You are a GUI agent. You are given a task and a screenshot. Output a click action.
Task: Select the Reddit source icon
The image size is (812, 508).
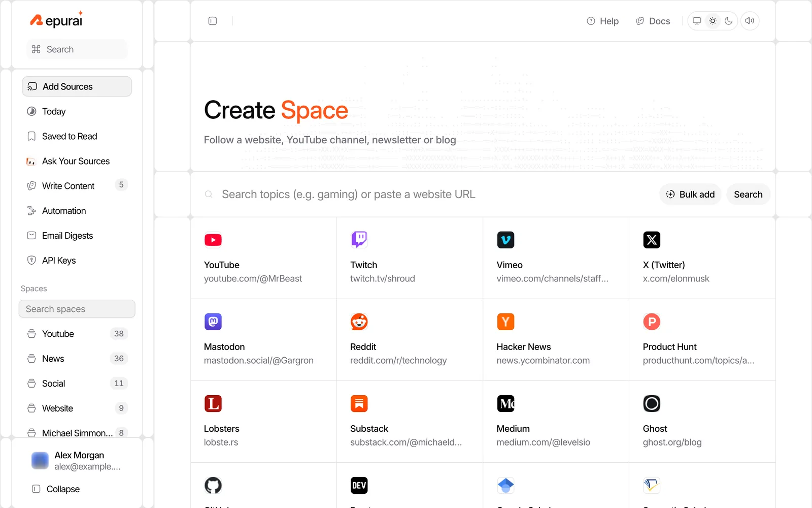[x=359, y=322]
